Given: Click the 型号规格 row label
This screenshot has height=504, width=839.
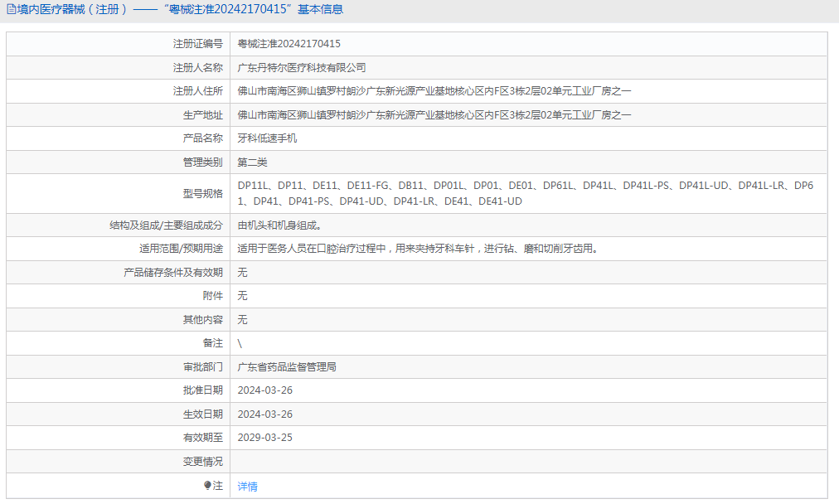Looking at the screenshot, I should click(203, 193).
